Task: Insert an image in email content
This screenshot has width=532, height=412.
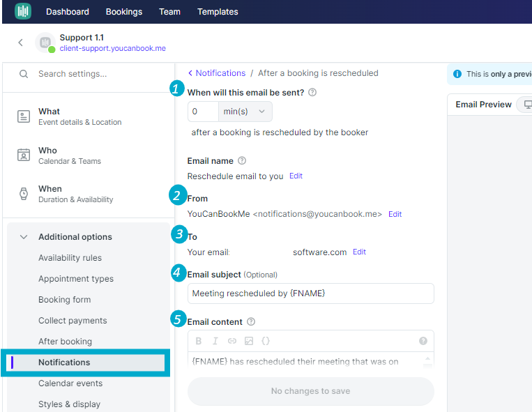Action: point(249,341)
